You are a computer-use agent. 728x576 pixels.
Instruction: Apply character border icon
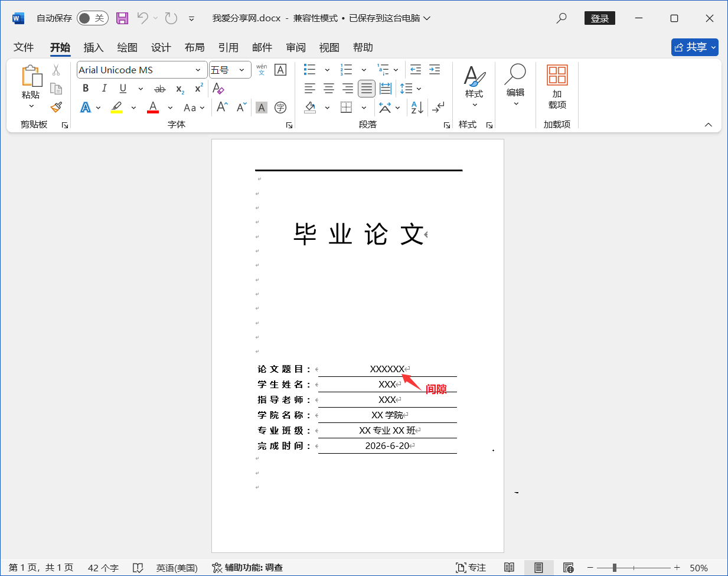(280, 70)
